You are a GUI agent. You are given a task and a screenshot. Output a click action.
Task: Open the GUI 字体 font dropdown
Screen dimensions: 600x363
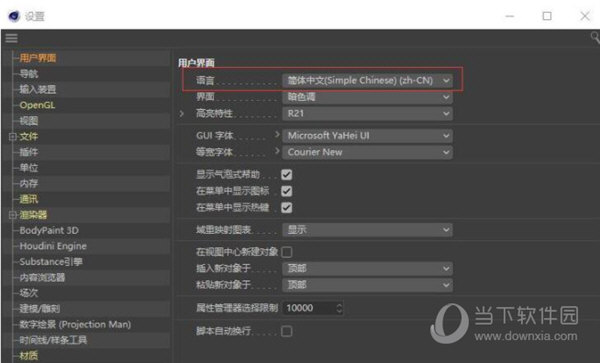coord(367,136)
